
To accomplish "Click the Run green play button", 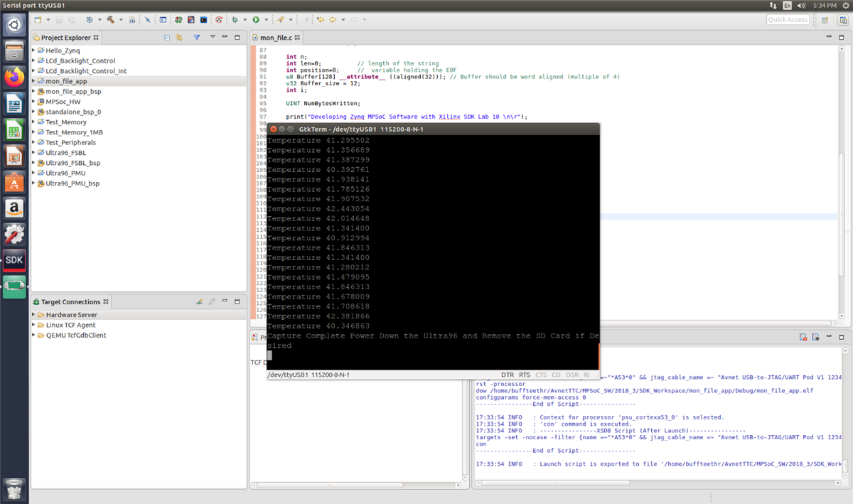I will (x=256, y=20).
